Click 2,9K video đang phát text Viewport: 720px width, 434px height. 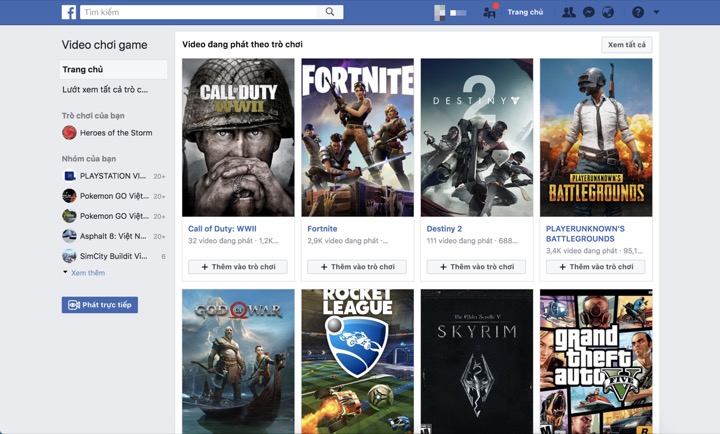pos(343,241)
